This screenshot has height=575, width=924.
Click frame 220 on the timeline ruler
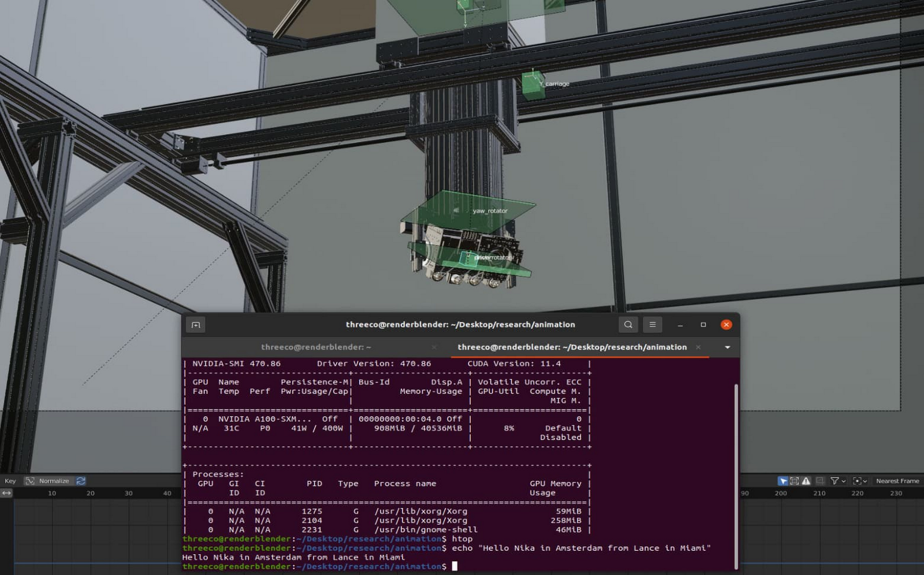pos(858,494)
